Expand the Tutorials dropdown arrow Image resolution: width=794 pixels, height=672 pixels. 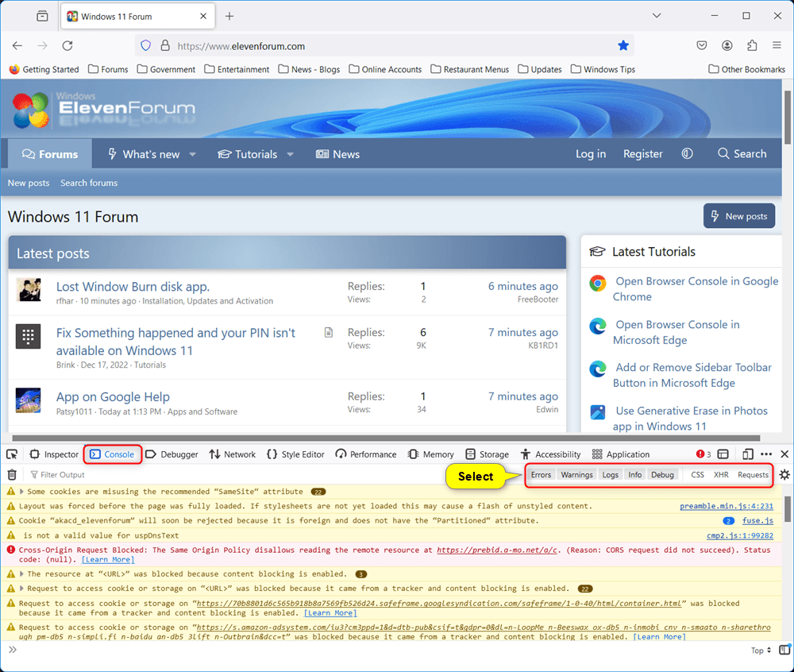[x=290, y=154]
